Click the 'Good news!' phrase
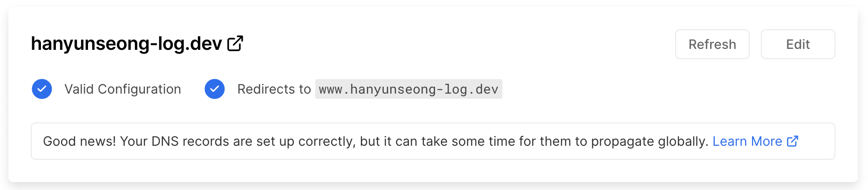 click(x=80, y=141)
